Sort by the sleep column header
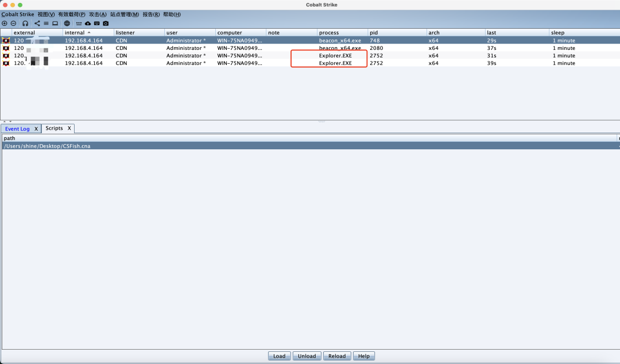 (x=584, y=33)
